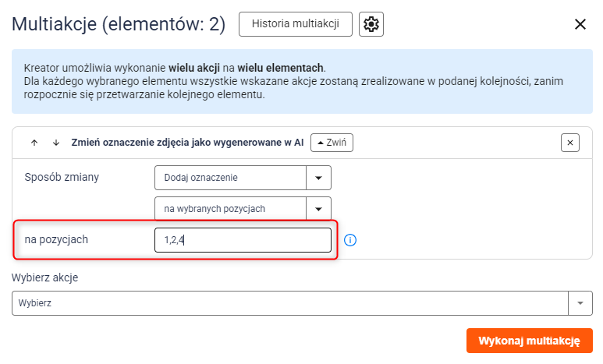Open multiaction settings gear icon
Screen dimensions: 603x364
(371, 24)
